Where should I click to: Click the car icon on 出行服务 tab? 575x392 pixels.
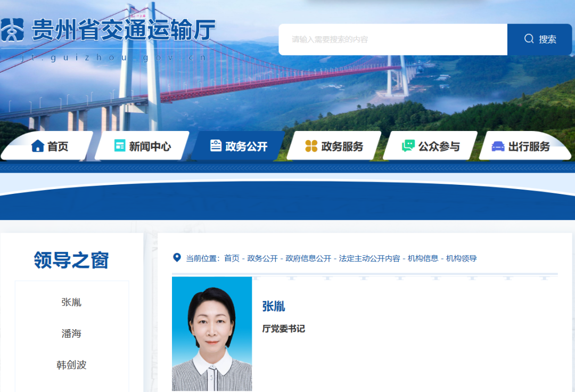(x=498, y=146)
